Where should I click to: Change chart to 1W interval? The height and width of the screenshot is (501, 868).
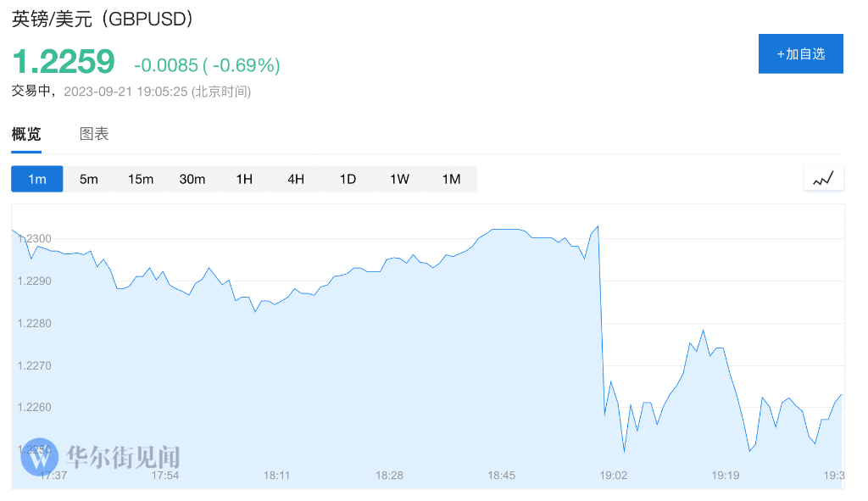pyautogui.click(x=399, y=179)
